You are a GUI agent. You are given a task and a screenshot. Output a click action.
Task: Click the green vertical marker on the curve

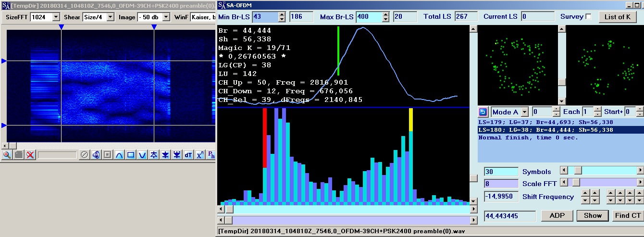pos(338,51)
